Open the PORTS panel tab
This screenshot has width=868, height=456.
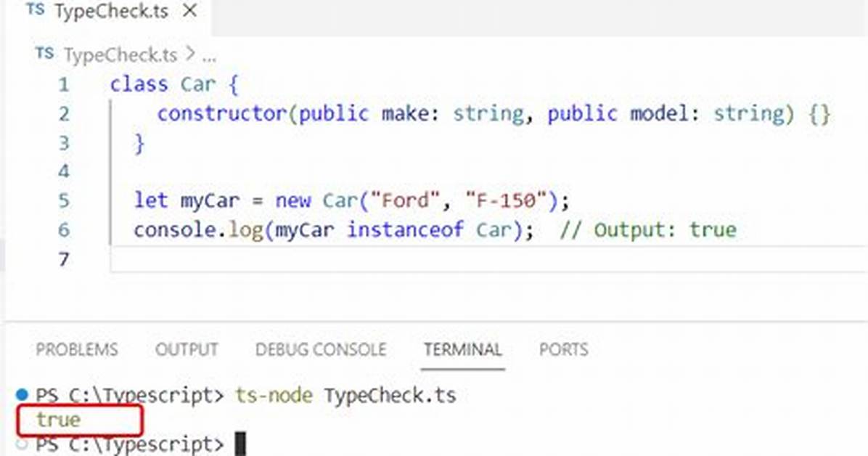[563, 349]
